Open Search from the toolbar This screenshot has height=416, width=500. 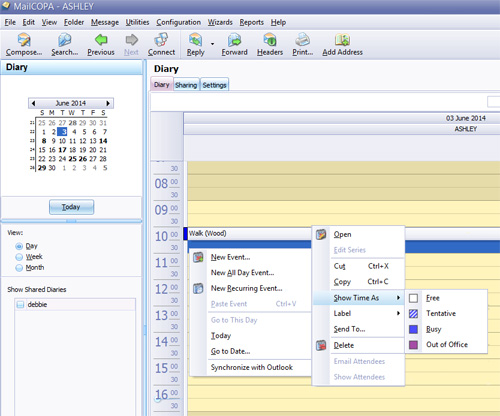pyautogui.click(x=65, y=40)
